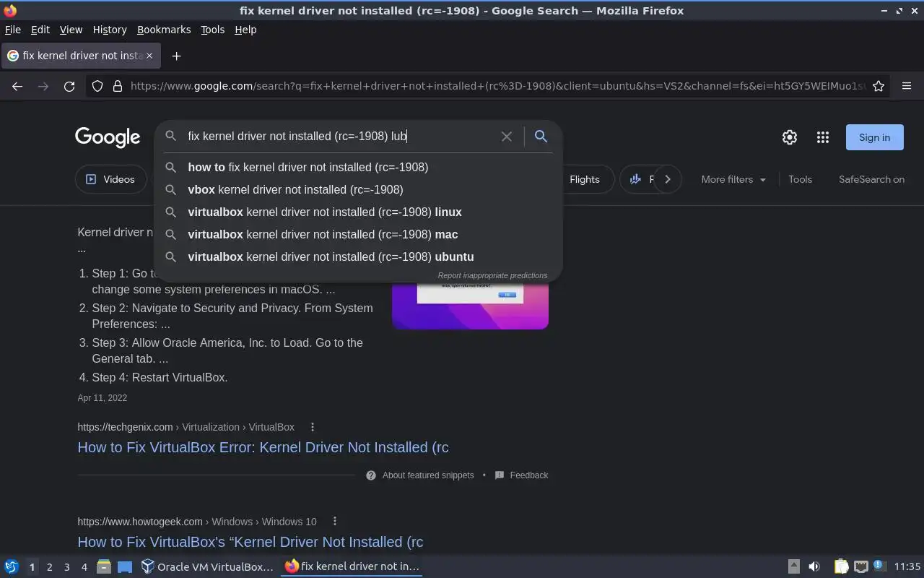Open the Google apps grid
Image resolution: width=924 pixels, height=578 pixels.
click(823, 137)
